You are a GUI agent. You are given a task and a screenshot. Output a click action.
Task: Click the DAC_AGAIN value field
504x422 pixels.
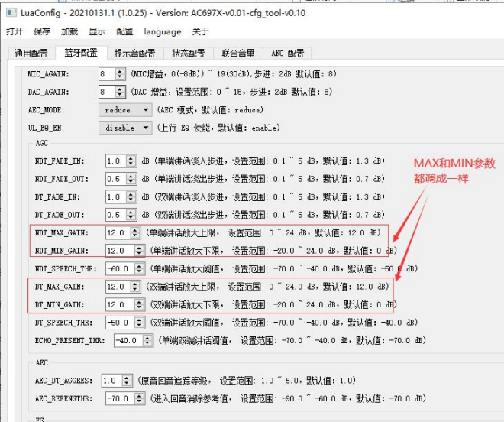[107, 92]
